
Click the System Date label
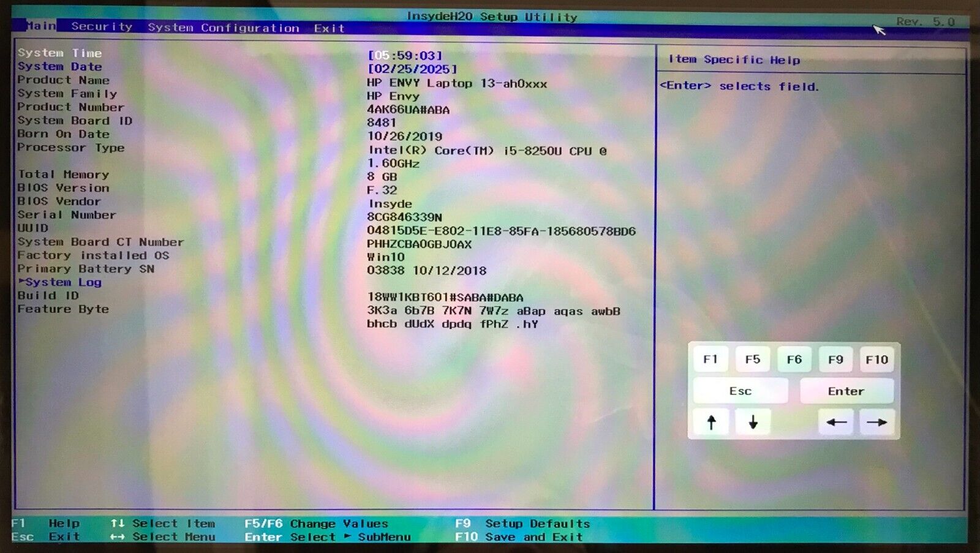click(x=59, y=67)
